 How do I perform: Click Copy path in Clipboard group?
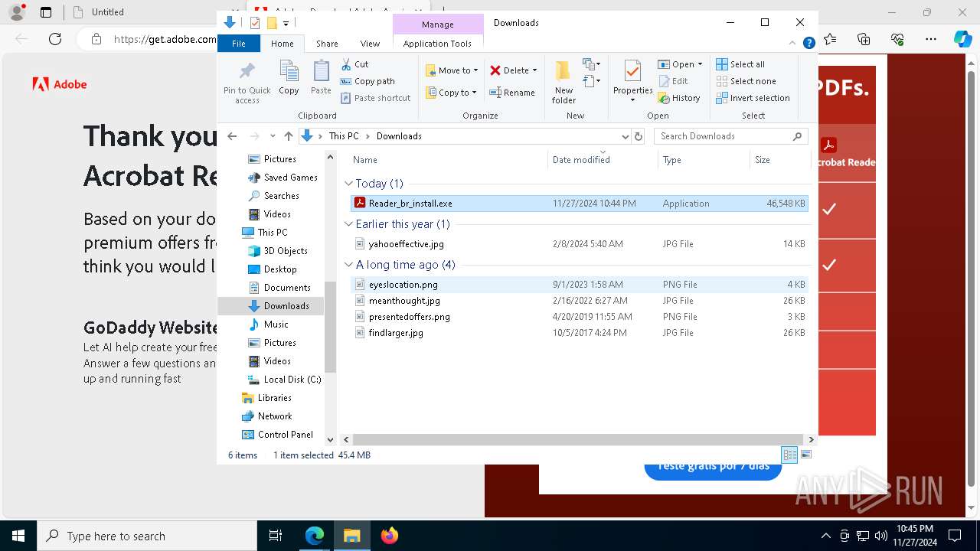[x=367, y=81]
